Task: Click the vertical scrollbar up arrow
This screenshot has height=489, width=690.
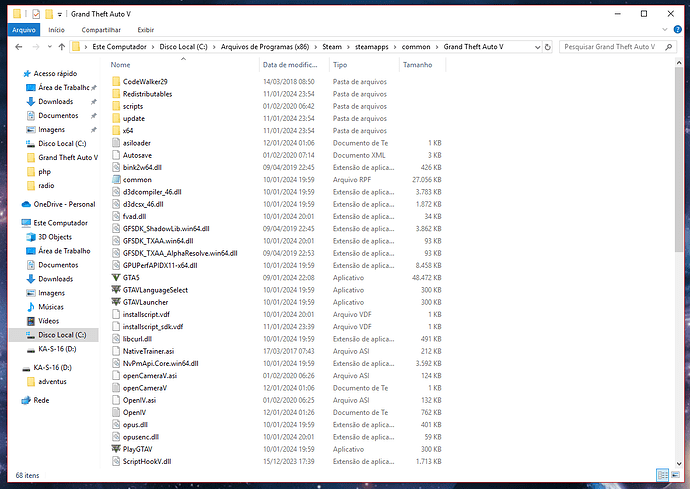Action: (679, 63)
